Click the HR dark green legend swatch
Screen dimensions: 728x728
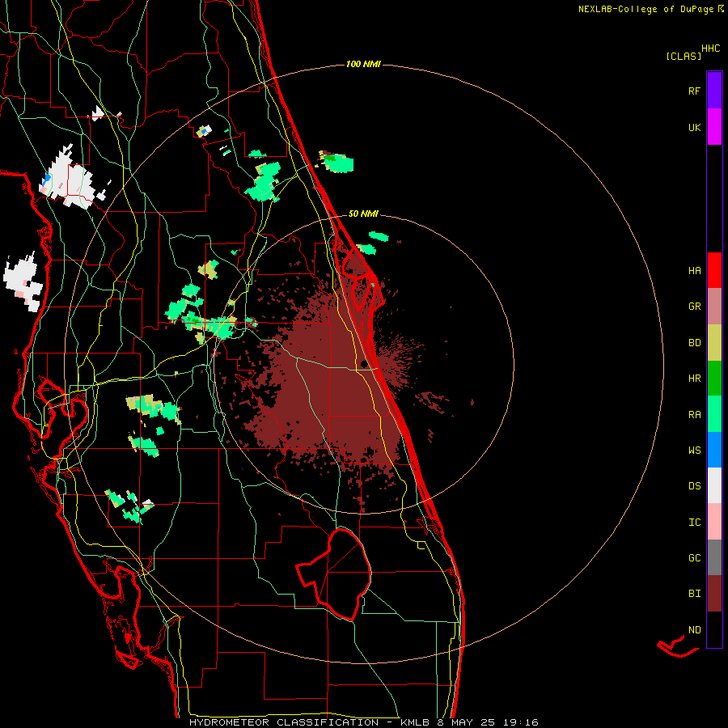[714, 379]
